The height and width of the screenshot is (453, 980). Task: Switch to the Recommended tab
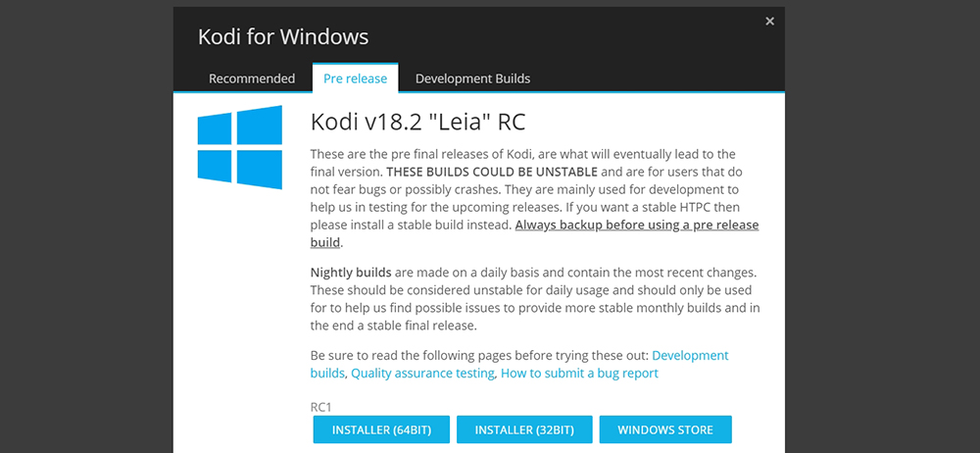tap(252, 78)
